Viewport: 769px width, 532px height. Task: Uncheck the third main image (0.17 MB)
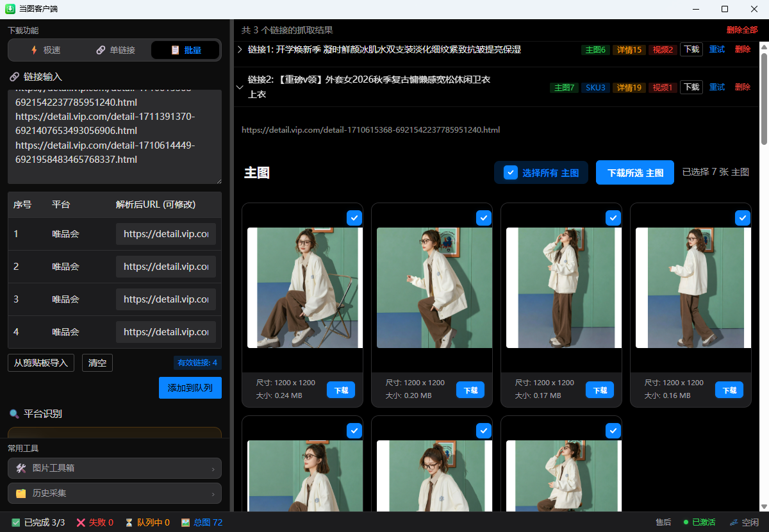point(613,218)
